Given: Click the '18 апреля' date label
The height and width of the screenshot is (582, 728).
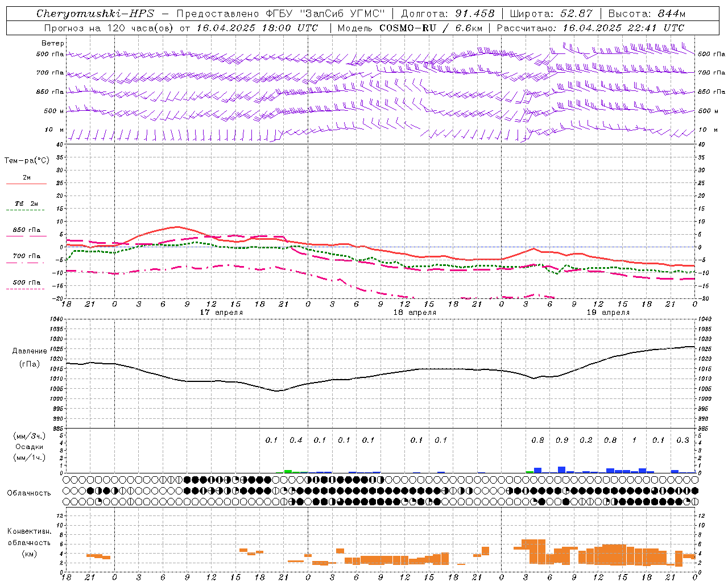Looking at the screenshot, I should tap(415, 313).
